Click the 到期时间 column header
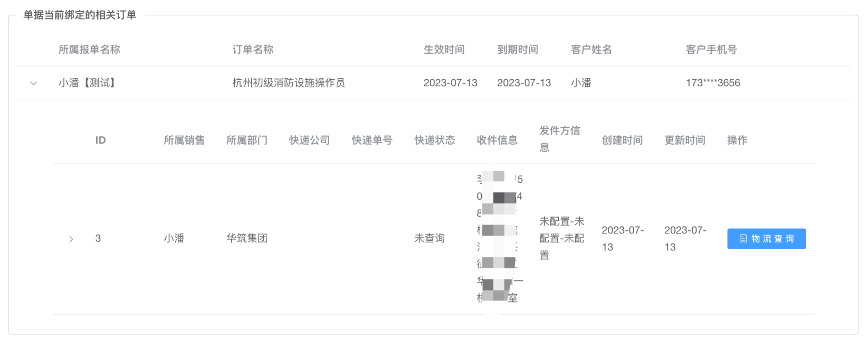 [x=518, y=50]
